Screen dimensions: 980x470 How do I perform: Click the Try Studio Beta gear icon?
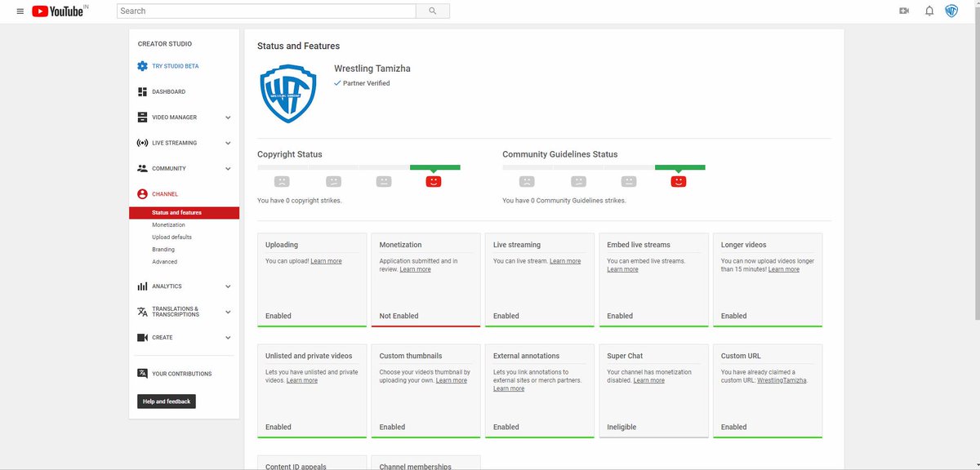click(143, 66)
